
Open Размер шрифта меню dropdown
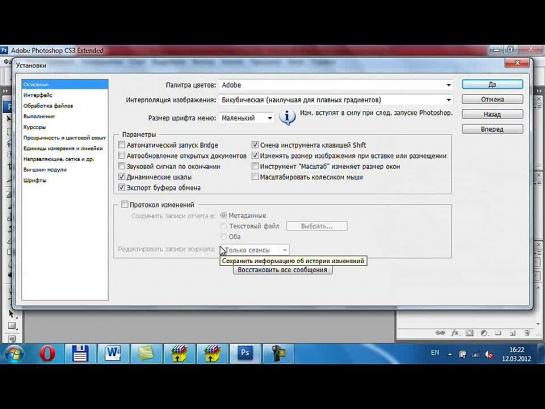(x=246, y=118)
